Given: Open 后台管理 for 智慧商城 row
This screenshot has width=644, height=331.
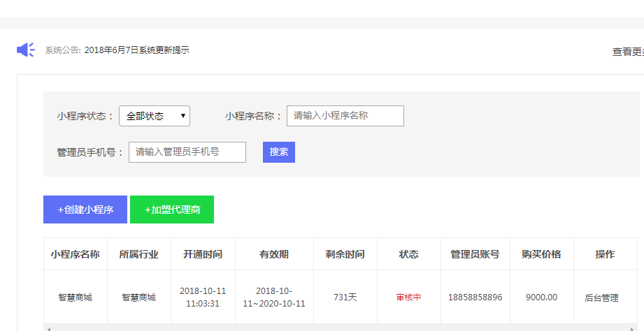Looking at the screenshot, I should pyautogui.click(x=601, y=297).
